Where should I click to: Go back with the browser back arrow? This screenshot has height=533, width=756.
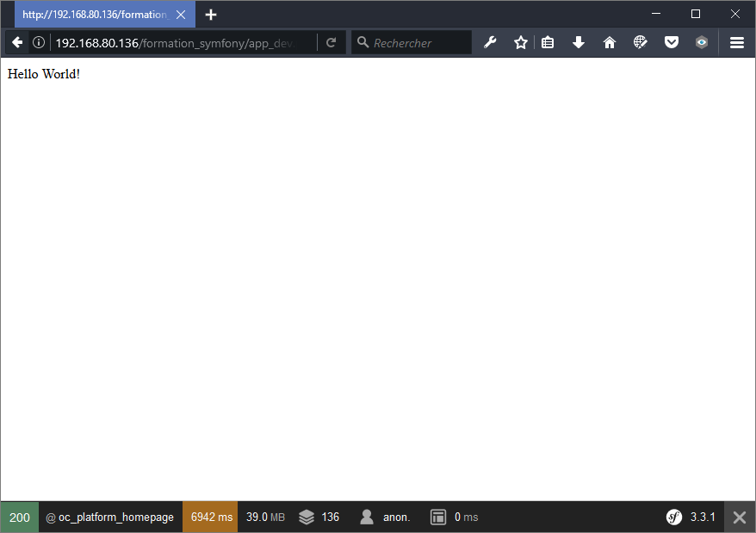pos(17,42)
